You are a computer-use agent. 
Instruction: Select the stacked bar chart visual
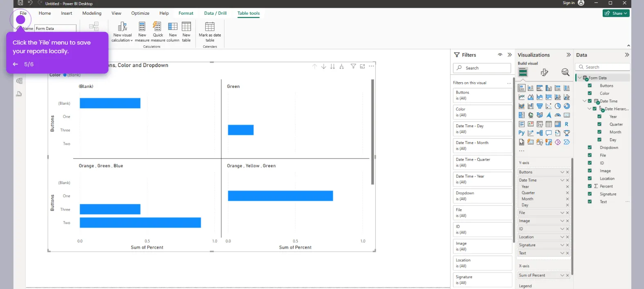(x=522, y=88)
